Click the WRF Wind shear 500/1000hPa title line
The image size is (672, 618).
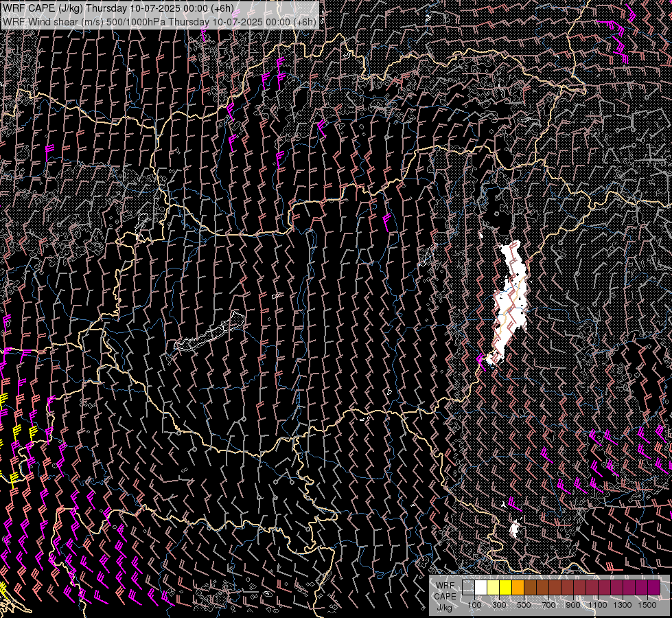point(159,21)
